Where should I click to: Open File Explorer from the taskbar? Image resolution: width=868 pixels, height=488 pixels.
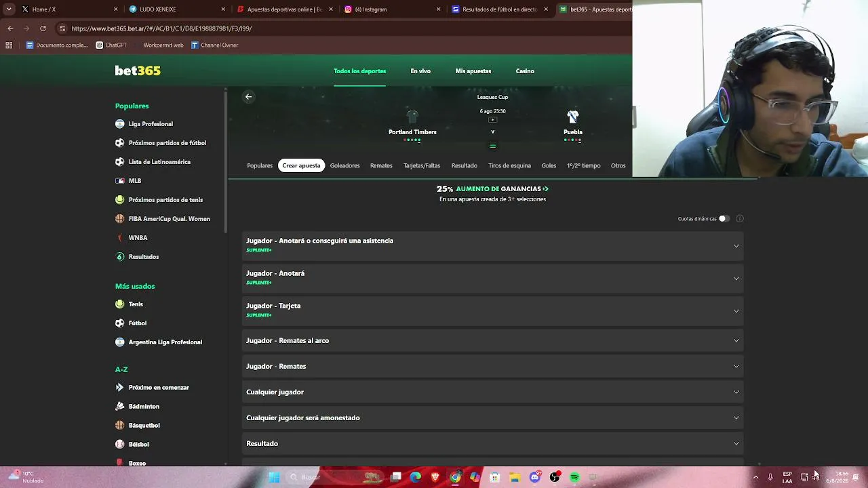[x=515, y=477]
